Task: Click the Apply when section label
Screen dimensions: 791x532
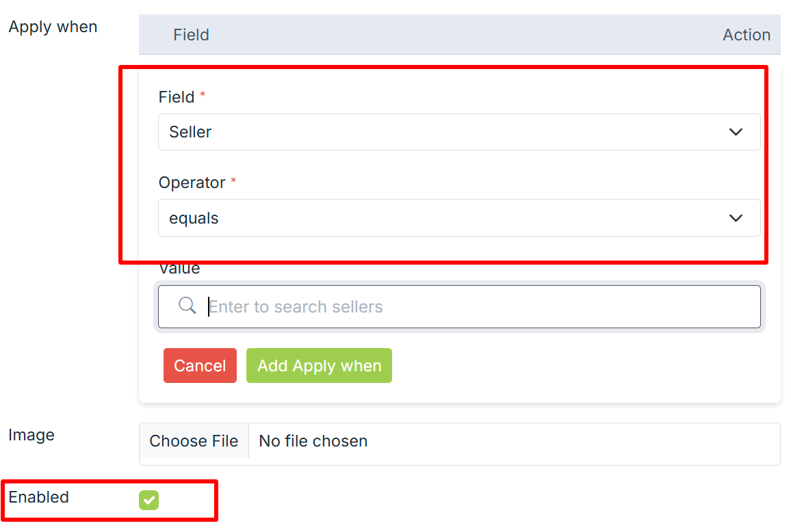Action: coord(53,27)
